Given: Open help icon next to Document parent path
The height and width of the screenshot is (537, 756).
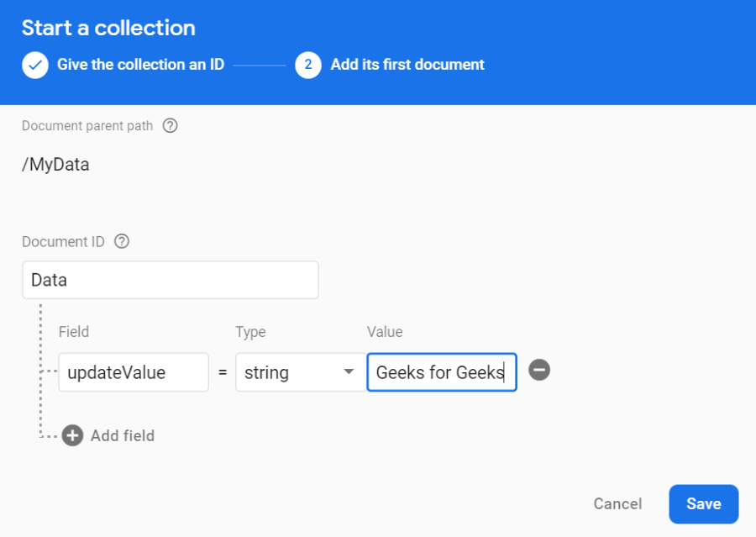Looking at the screenshot, I should [170, 125].
